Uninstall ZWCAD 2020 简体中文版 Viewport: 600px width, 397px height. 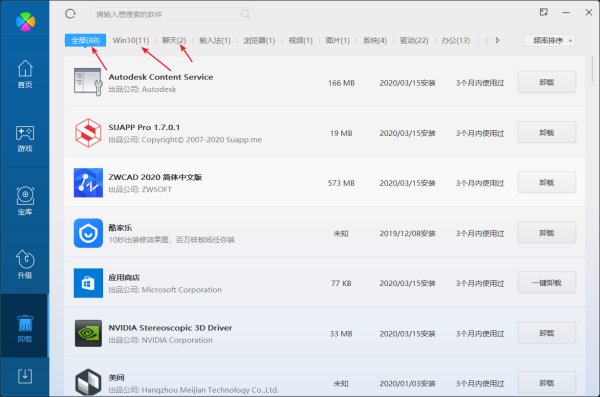[x=546, y=182]
